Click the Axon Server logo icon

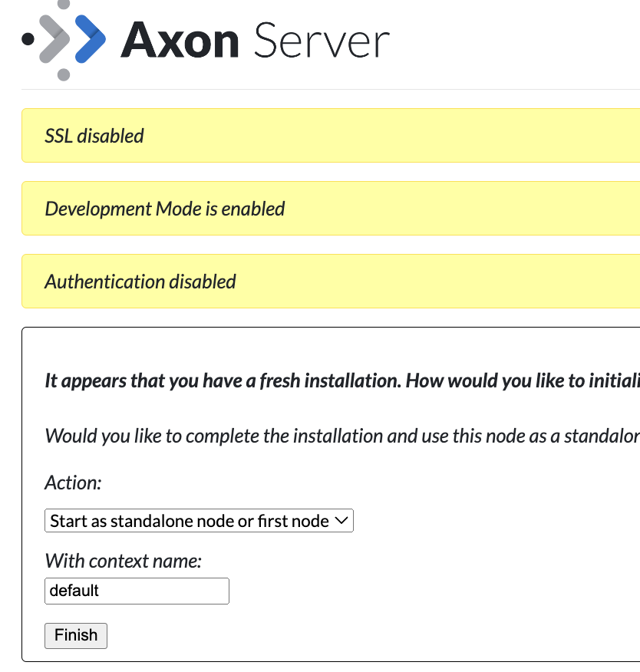pos(64,41)
